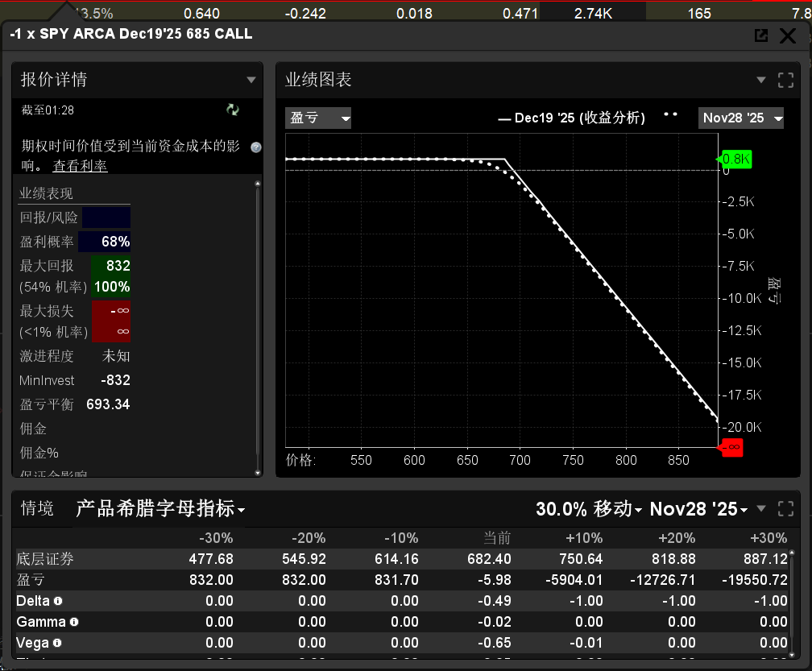Maximize the 业绩图表 chart panel
This screenshot has width=812, height=671.
click(785, 80)
